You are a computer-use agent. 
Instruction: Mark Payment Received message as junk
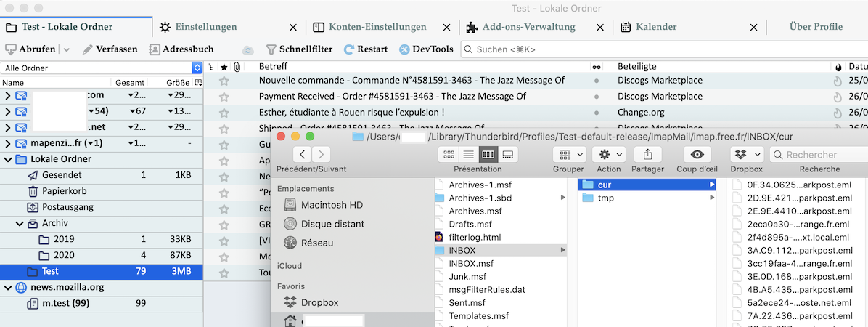[838, 97]
